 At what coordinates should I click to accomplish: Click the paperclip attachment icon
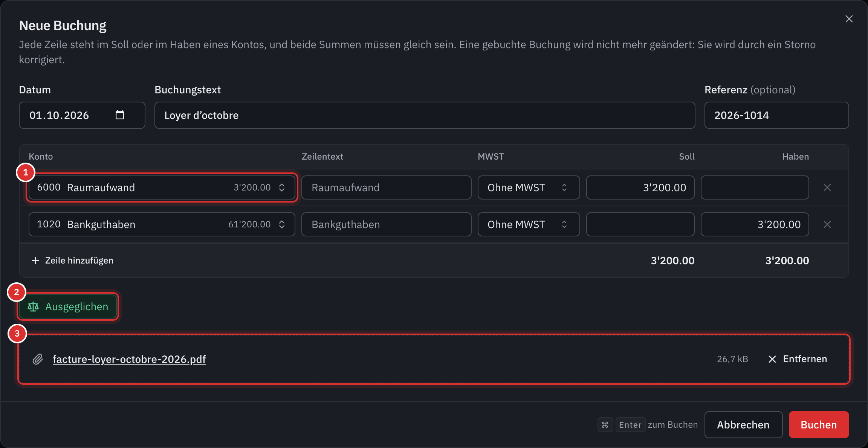point(38,359)
